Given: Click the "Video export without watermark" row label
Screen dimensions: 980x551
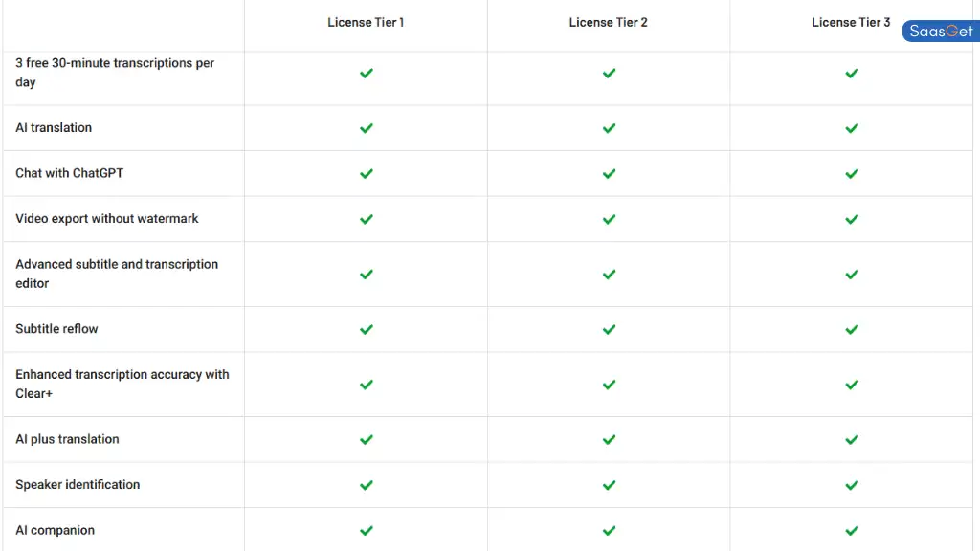Looking at the screenshot, I should point(107,219).
